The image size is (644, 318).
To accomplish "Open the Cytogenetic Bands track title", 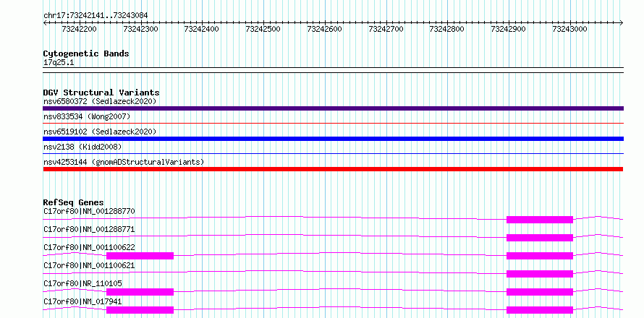I will coord(86,53).
